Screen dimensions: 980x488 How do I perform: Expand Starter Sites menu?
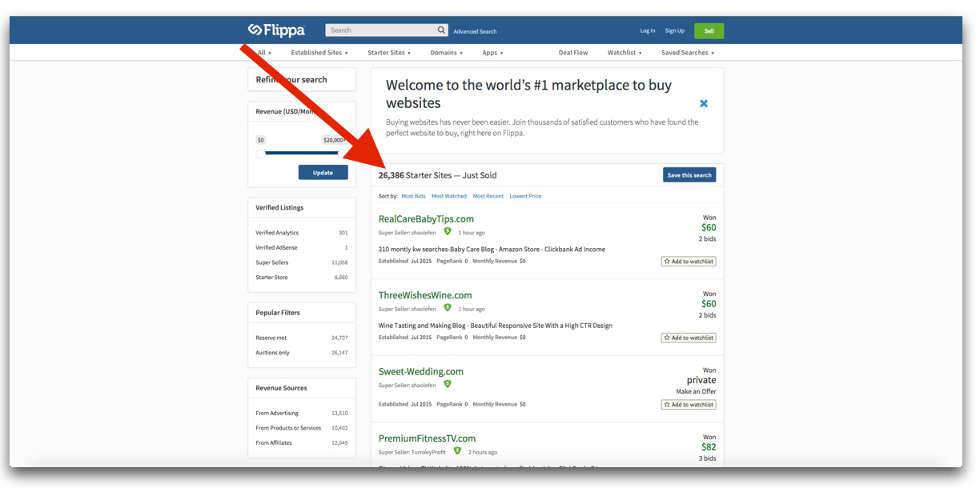[x=389, y=53]
